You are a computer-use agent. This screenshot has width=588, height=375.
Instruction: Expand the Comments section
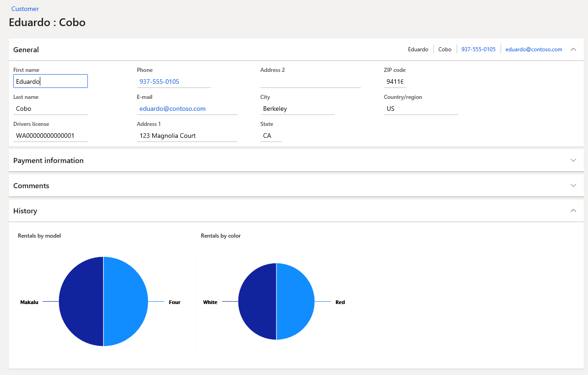coord(573,185)
